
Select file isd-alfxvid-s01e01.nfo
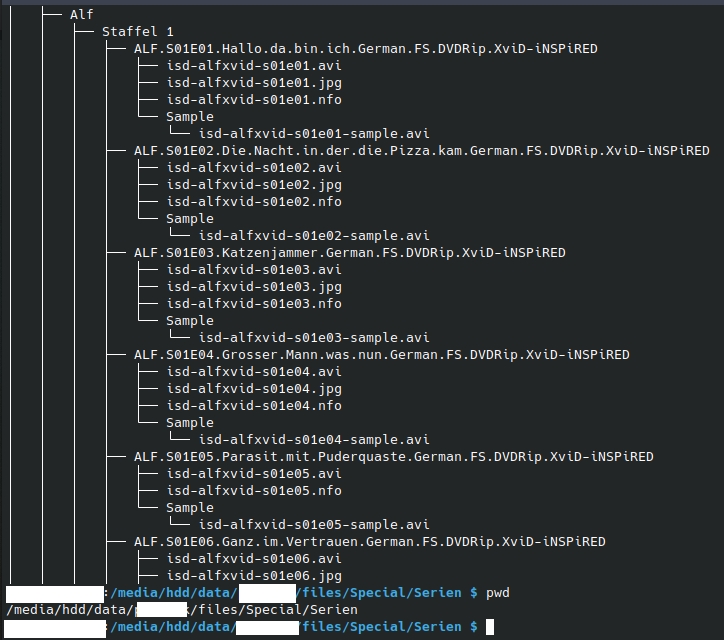pos(254,100)
